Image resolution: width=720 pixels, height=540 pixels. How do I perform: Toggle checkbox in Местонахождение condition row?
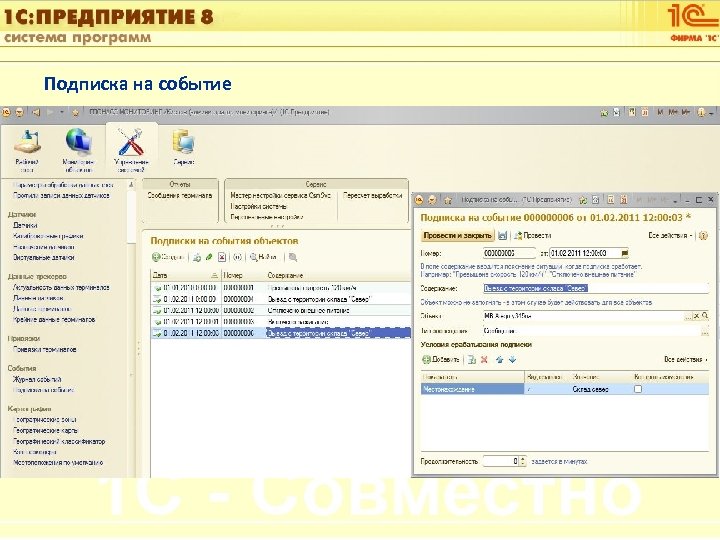click(x=638, y=389)
